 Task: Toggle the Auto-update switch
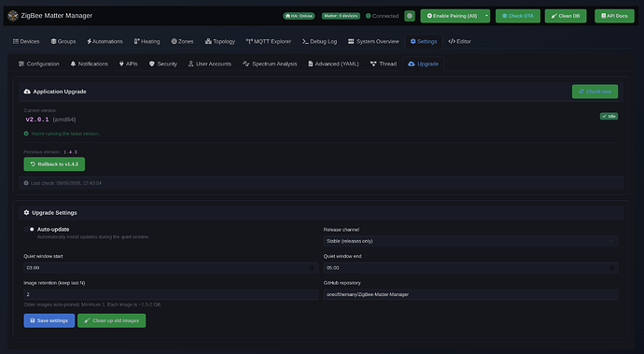click(29, 229)
